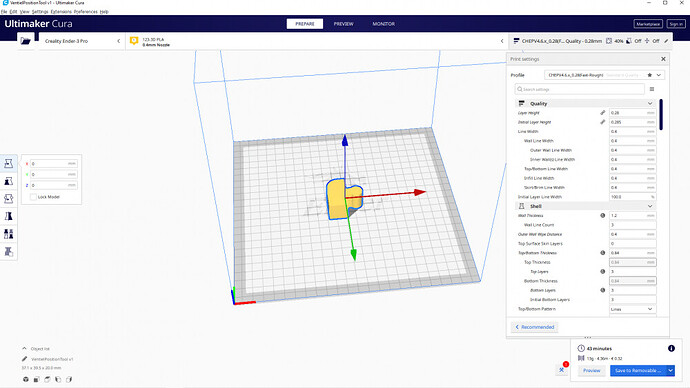Open Top/Bottom Pattern dropdown
690x388 pixels.
pyautogui.click(x=632, y=309)
